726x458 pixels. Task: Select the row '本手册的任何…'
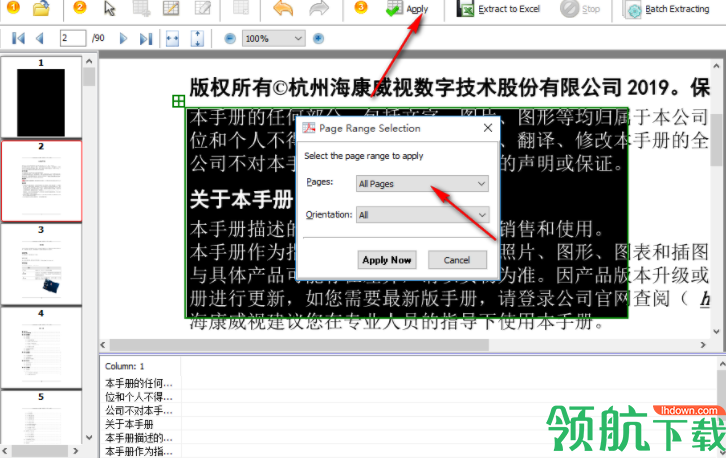click(139, 383)
